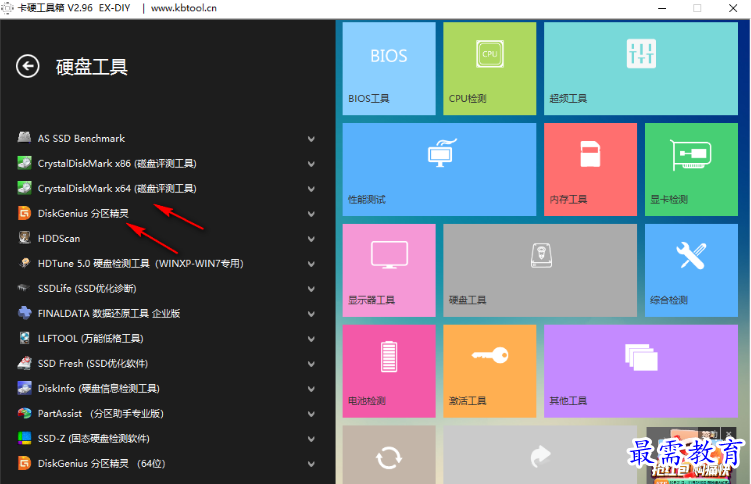
Task: Expand the CrystalDiskMark x64 chevron
Action: tap(311, 189)
